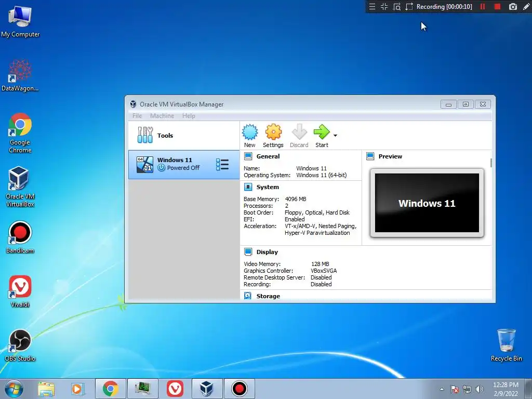Expand the Start button dropdown arrow
The height and width of the screenshot is (399, 532).
(335, 136)
